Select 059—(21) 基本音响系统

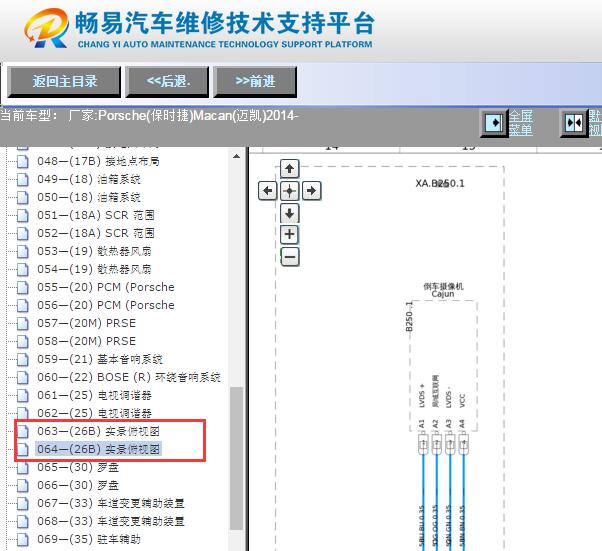click(100, 359)
